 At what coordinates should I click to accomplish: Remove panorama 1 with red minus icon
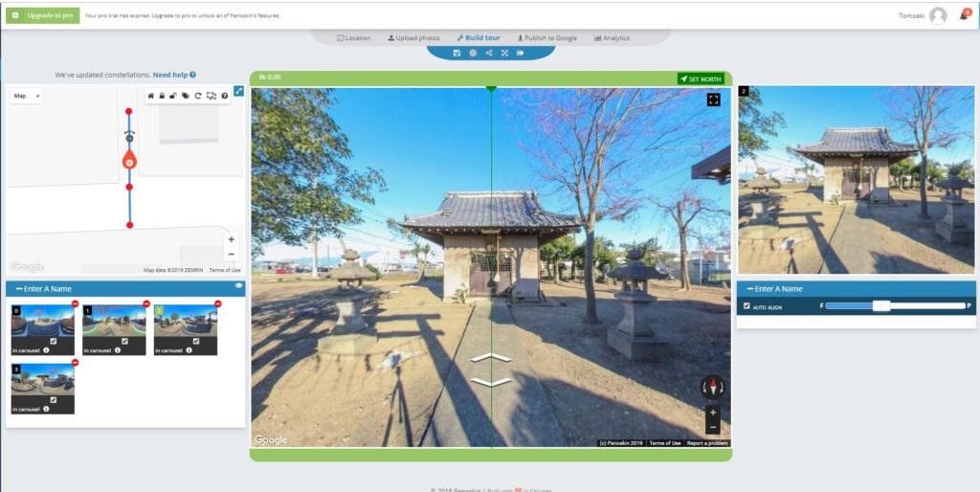146,303
